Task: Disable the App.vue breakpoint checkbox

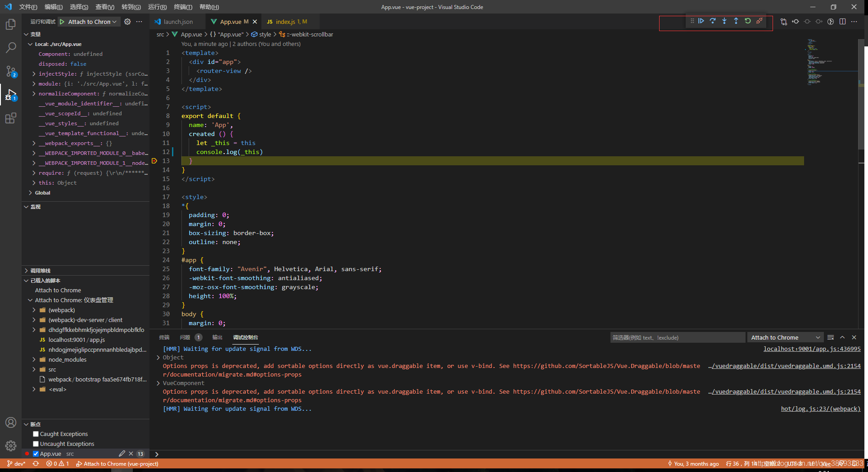Action: coord(36,454)
